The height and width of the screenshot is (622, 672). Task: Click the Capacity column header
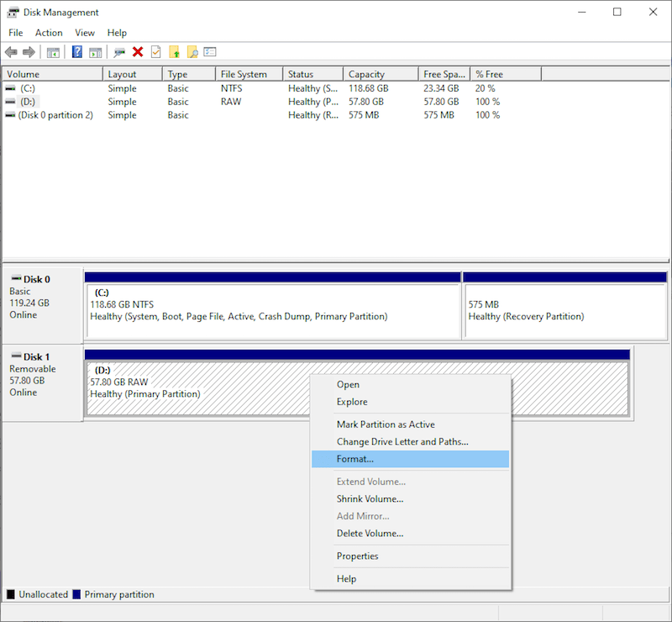(380, 73)
